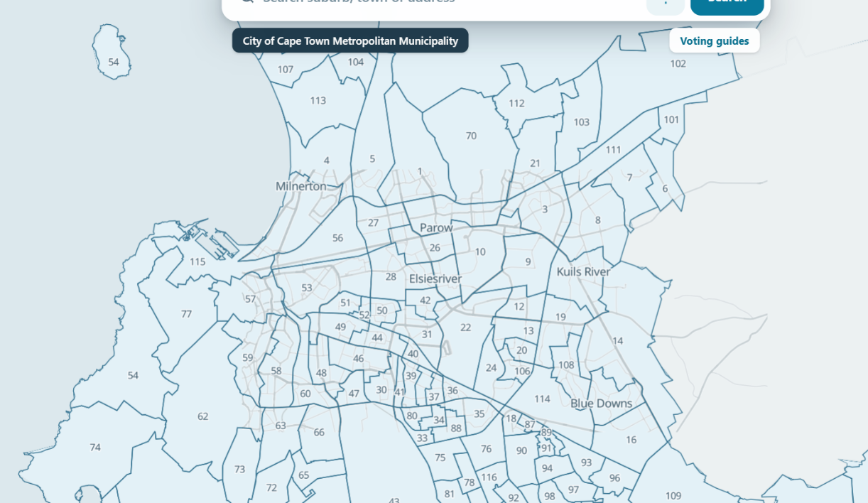
Task: Open the Voting guides button
Action: click(714, 40)
